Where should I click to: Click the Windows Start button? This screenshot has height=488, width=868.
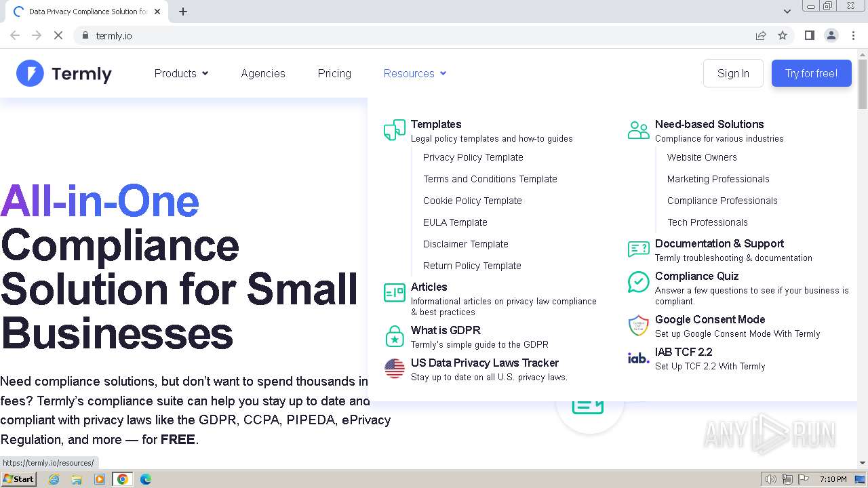coord(18,479)
